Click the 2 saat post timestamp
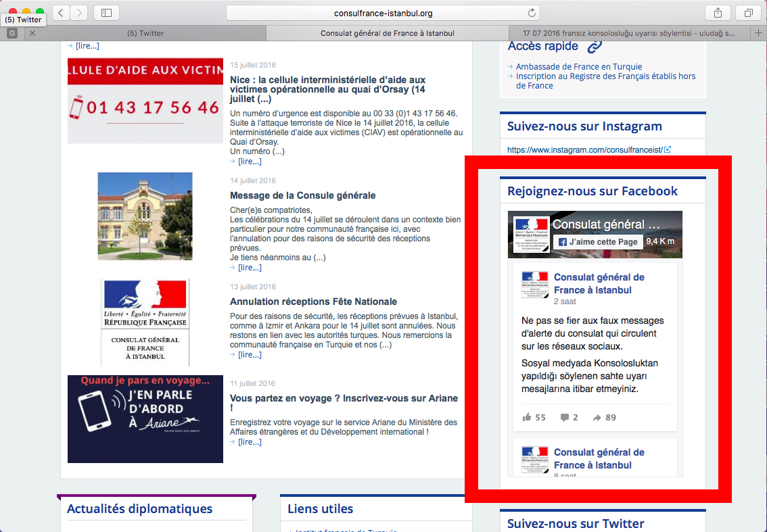Viewport: 767px width, 532px height. pos(565,301)
